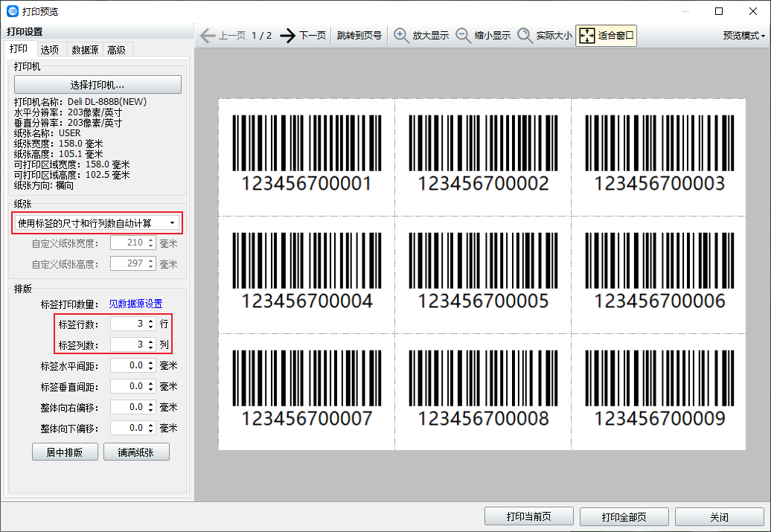Decrease 整体向右偏移 using down arrow
The height and width of the screenshot is (532, 771).
(150, 410)
